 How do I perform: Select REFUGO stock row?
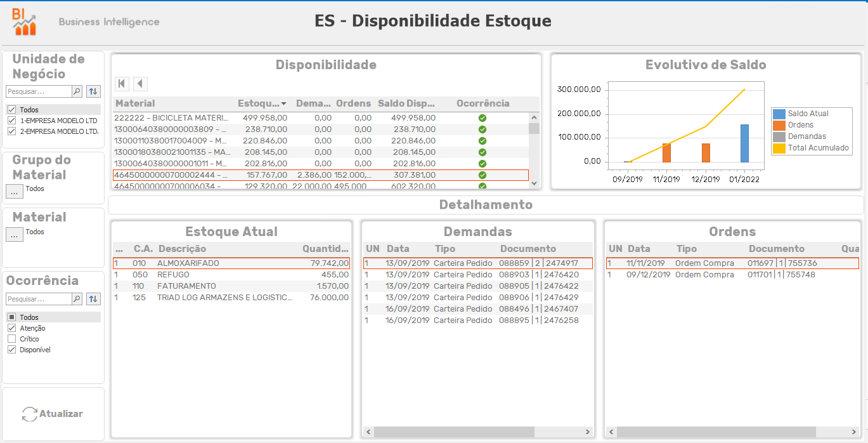[x=231, y=275]
